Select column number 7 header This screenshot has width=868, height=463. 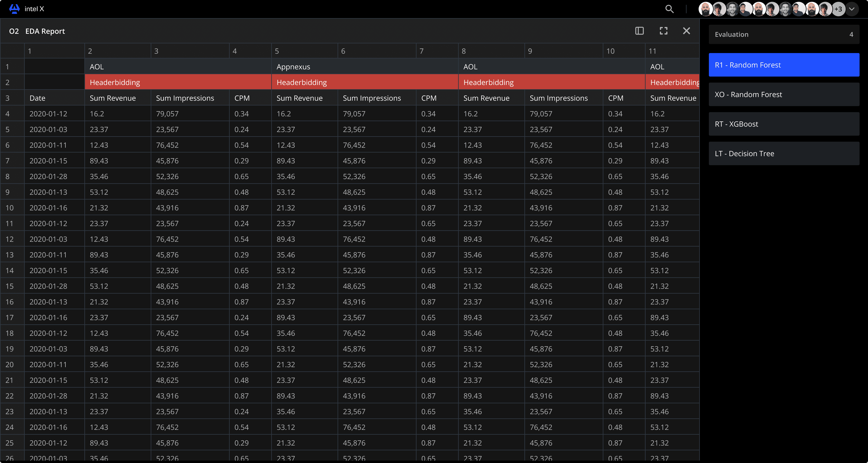point(437,51)
